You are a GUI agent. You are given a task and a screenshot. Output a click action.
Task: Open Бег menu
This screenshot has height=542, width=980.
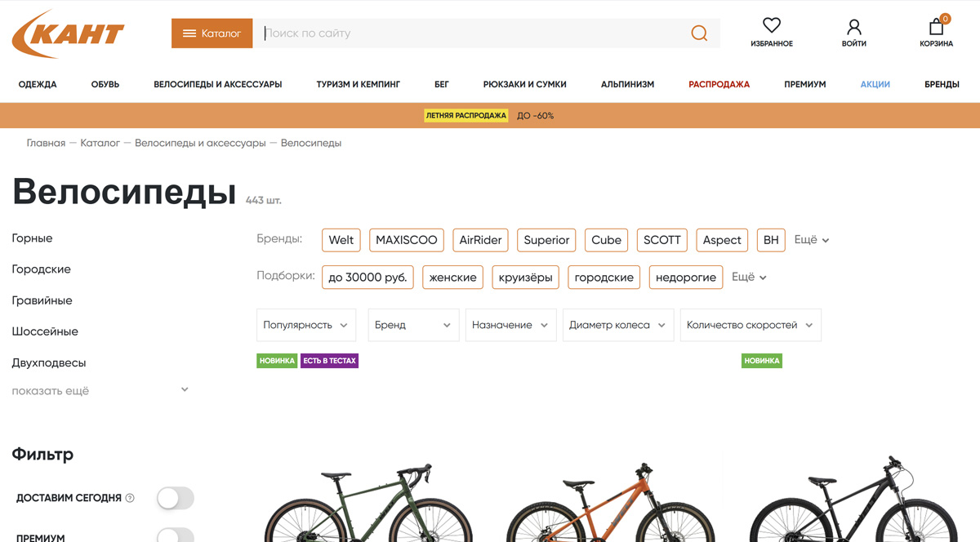[x=442, y=84]
